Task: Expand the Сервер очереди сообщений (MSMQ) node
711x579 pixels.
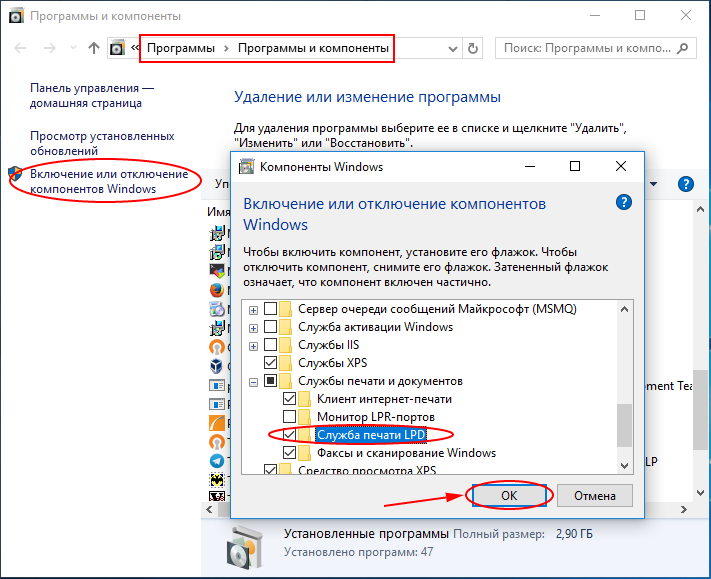Action: [x=253, y=310]
